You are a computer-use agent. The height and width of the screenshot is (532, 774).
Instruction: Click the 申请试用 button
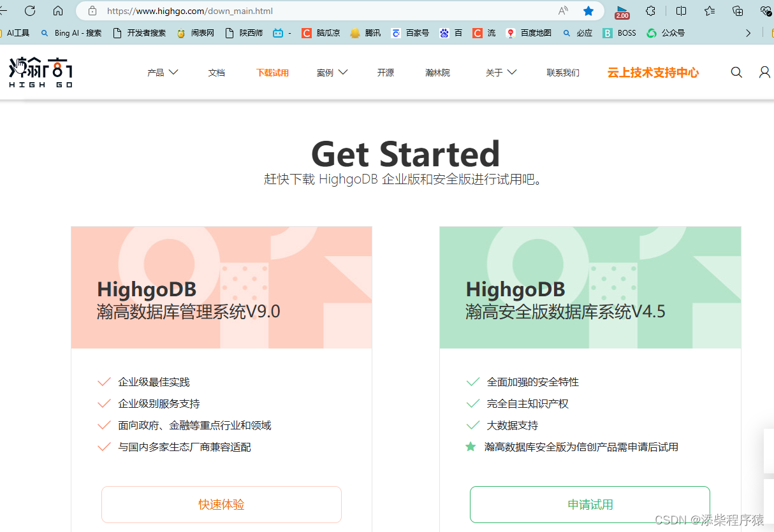(590, 505)
